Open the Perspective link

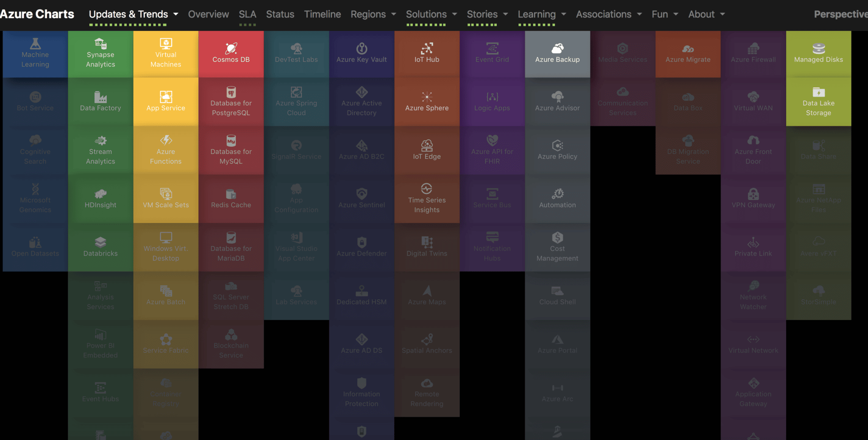coord(841,14)
